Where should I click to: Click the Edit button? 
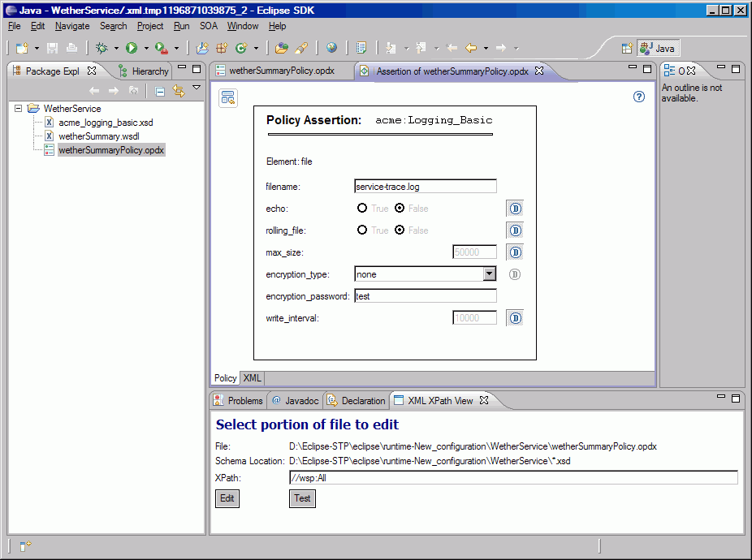tap(227, 498)
